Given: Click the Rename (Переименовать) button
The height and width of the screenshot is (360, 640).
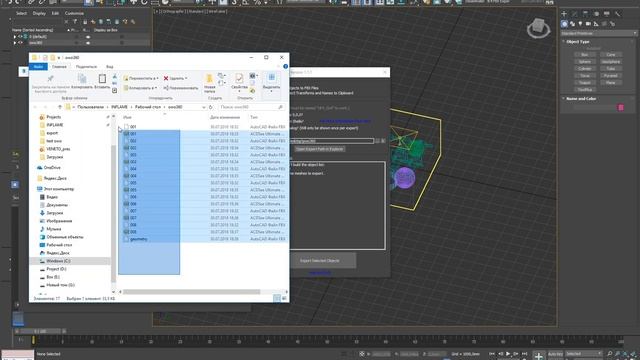Looking at the screenshot, I should 181,88.
